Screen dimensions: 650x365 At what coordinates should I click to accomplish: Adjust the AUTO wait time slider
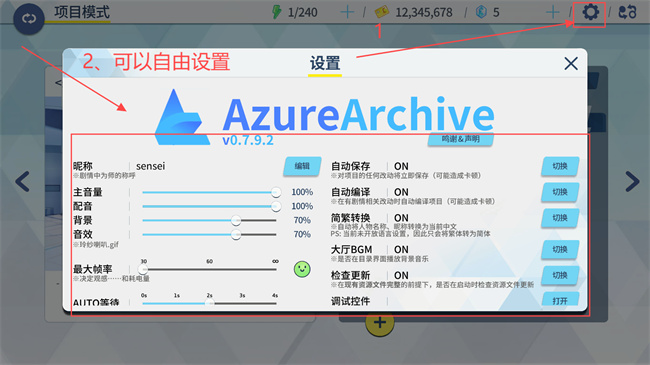209,303
